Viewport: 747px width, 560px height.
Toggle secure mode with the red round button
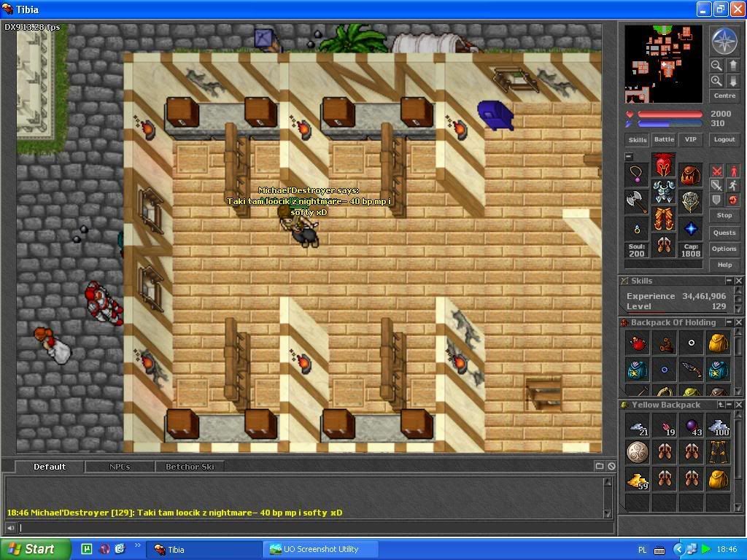[733, 200]
